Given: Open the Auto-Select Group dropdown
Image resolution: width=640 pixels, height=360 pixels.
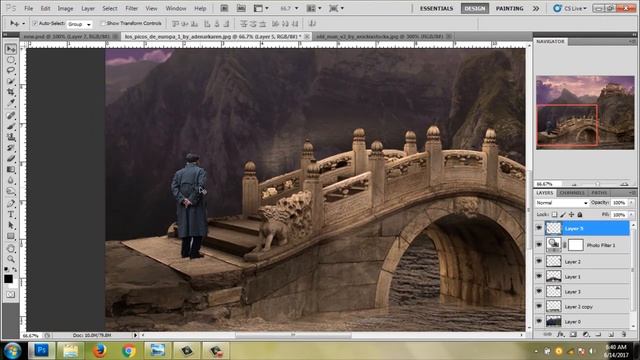Looking at the screenshot, I should [79, 24].
